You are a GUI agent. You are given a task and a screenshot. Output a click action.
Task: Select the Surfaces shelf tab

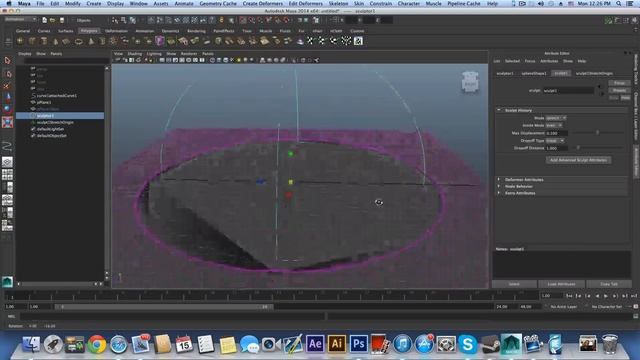click(x=65, y=31)
